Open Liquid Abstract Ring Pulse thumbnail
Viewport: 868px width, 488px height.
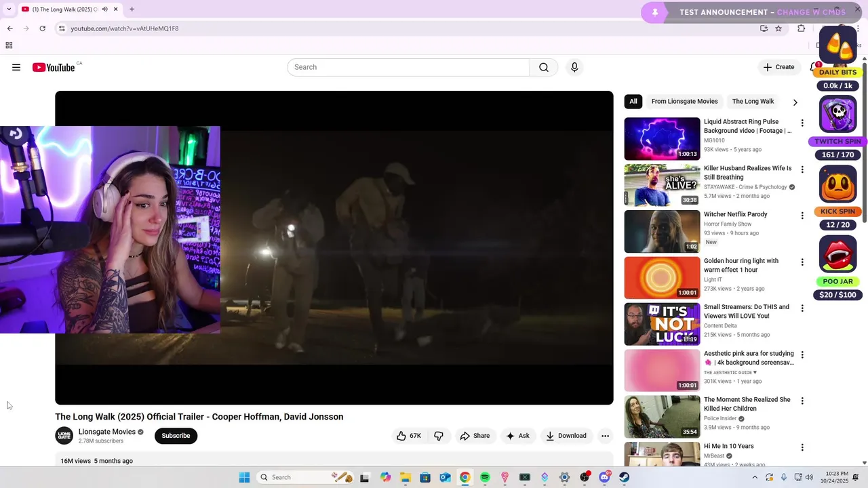[x=662, y=139]
